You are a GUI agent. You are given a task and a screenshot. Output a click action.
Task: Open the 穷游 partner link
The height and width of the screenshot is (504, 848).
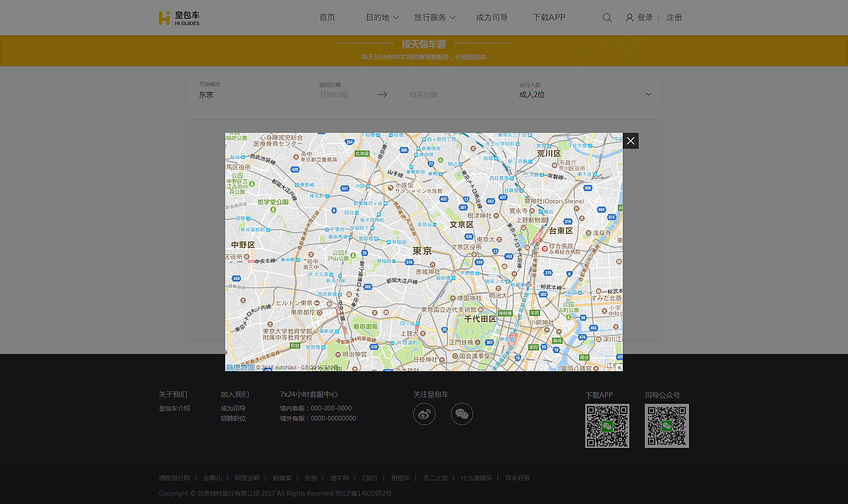[311, 478]
